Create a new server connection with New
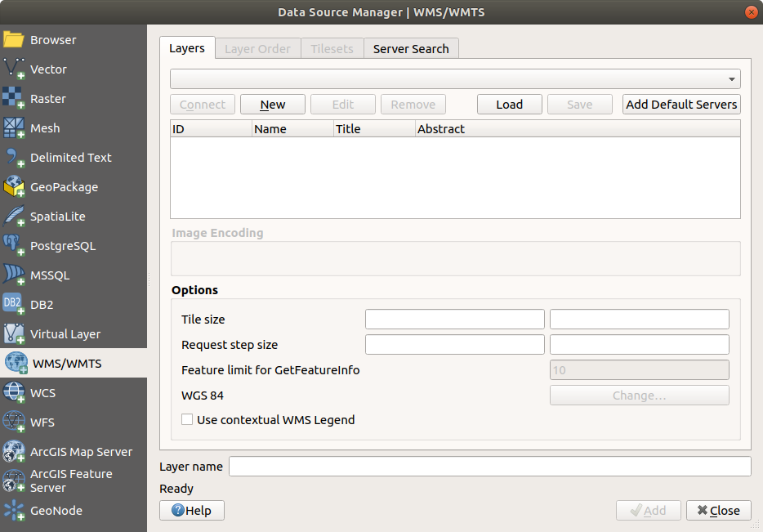 pyautogui.click(x=272, y=104)
